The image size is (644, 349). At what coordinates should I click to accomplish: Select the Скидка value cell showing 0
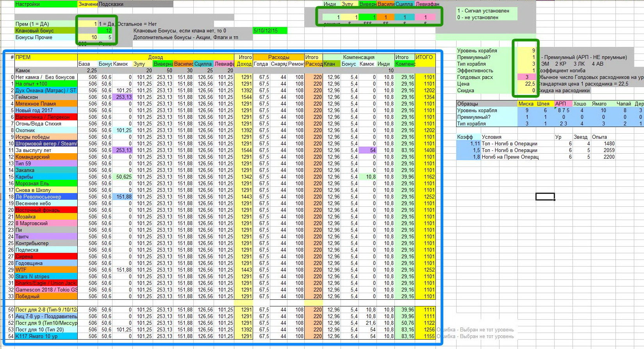click(526, 90)
